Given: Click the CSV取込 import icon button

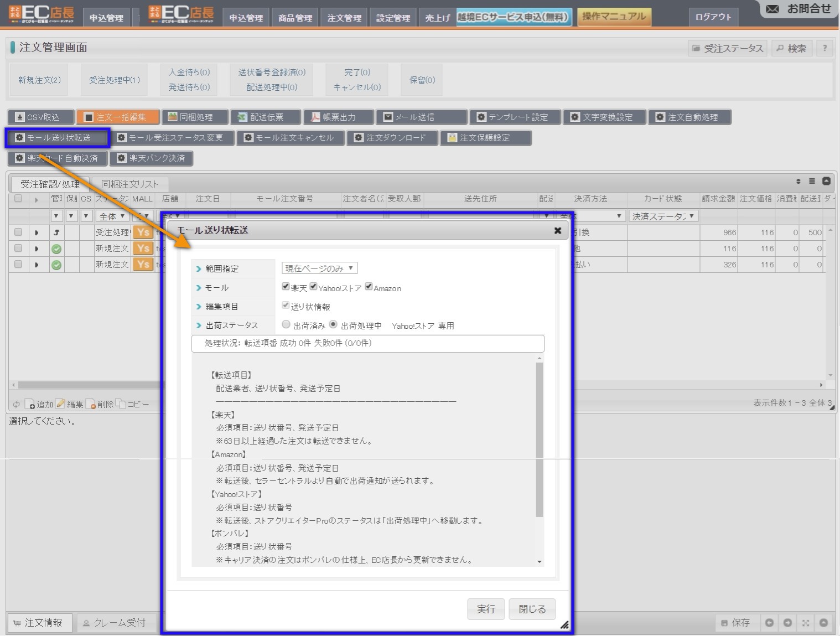Looking at the screenshot, I should [x=20, y=117].
